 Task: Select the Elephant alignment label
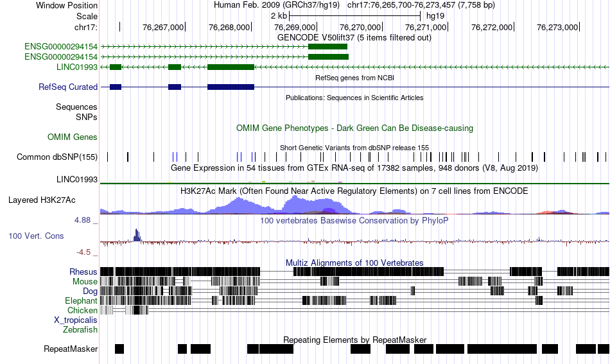click(81, 300)
